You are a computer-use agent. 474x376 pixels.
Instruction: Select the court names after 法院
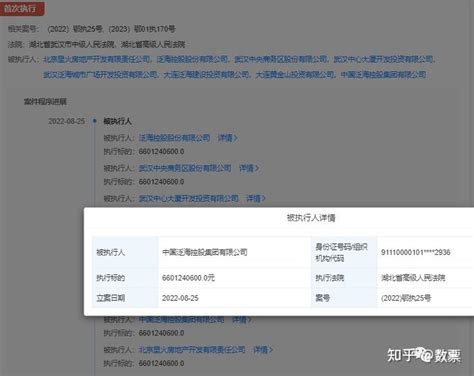click(x=107, y=44)
